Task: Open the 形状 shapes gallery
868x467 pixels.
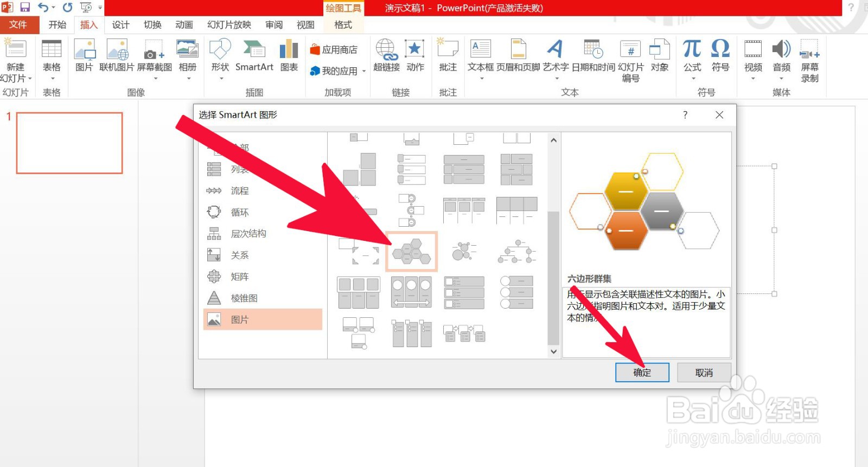Action: pos(220,59)
